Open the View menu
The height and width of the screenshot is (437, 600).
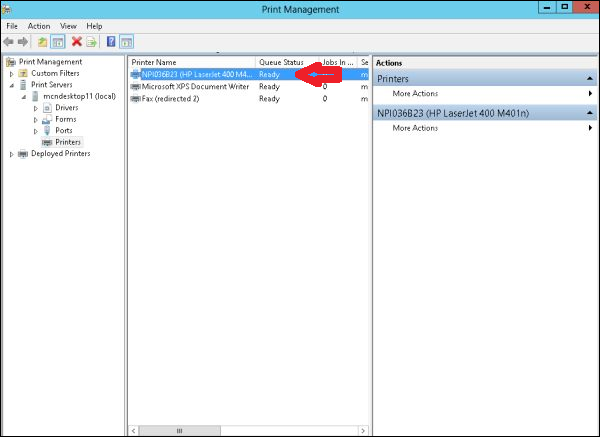point(68,26)
